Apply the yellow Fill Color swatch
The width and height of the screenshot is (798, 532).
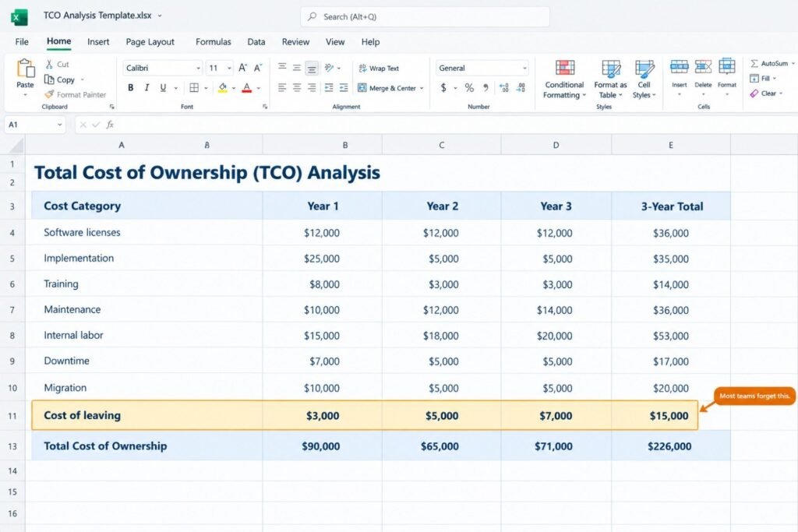222,87
